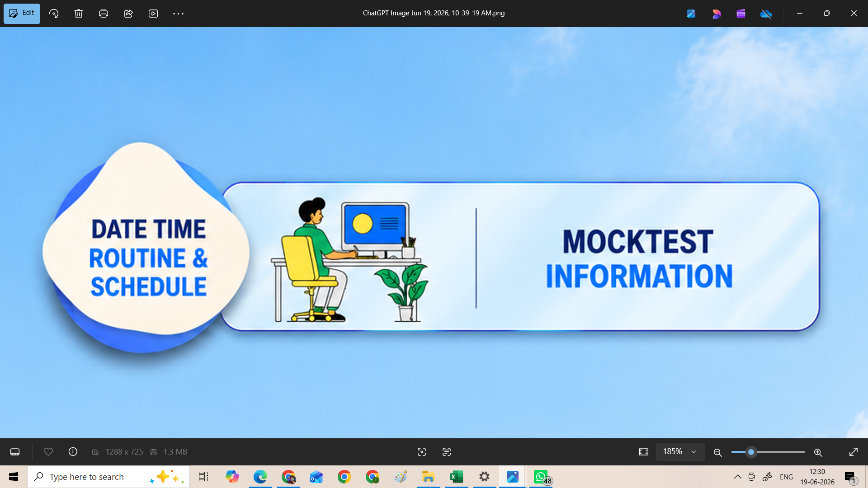
Task: Open Task View on the taskbar
Action: pos(203,477)
